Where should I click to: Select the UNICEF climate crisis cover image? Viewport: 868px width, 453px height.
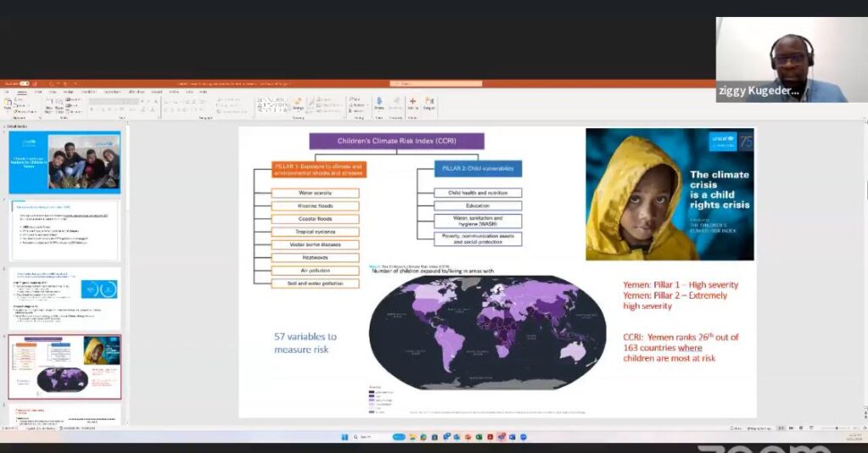pyautogui.click(x=670, y=194)
